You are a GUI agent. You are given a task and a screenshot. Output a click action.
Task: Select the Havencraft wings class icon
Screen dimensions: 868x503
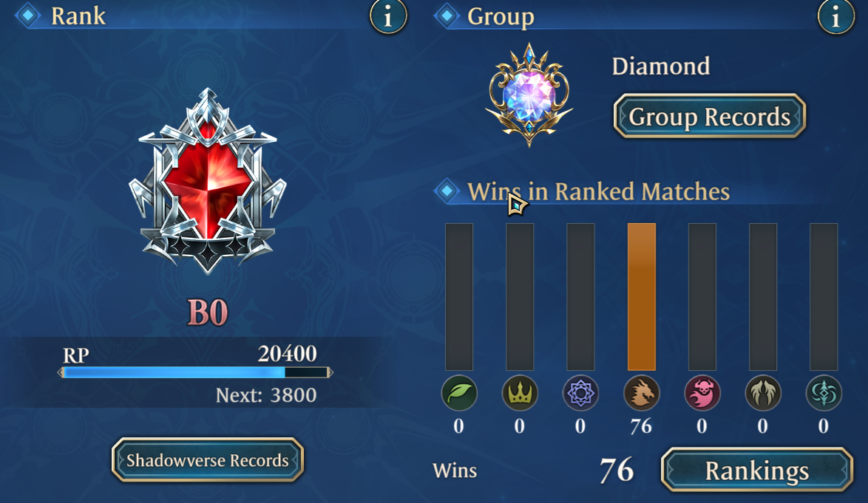tap(763, 393)
